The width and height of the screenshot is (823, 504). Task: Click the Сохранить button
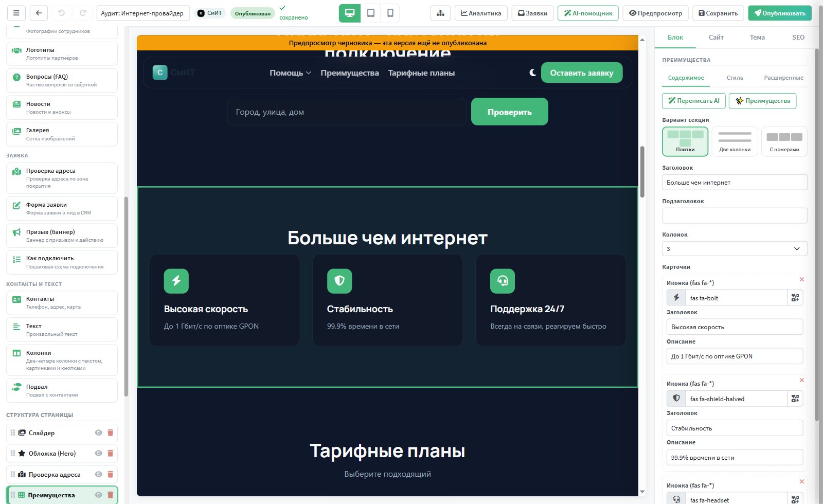[718, 13]
